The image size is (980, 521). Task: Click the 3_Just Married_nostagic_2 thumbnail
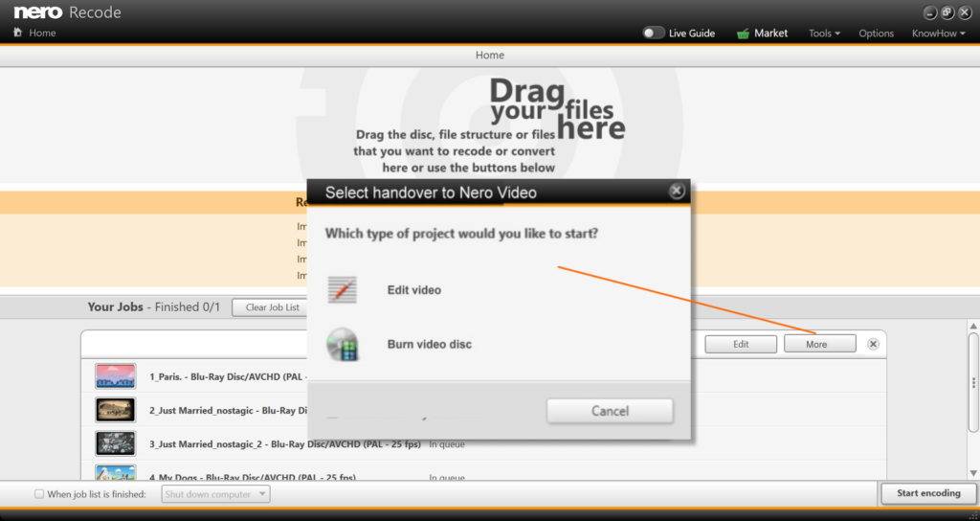(115, 443)
